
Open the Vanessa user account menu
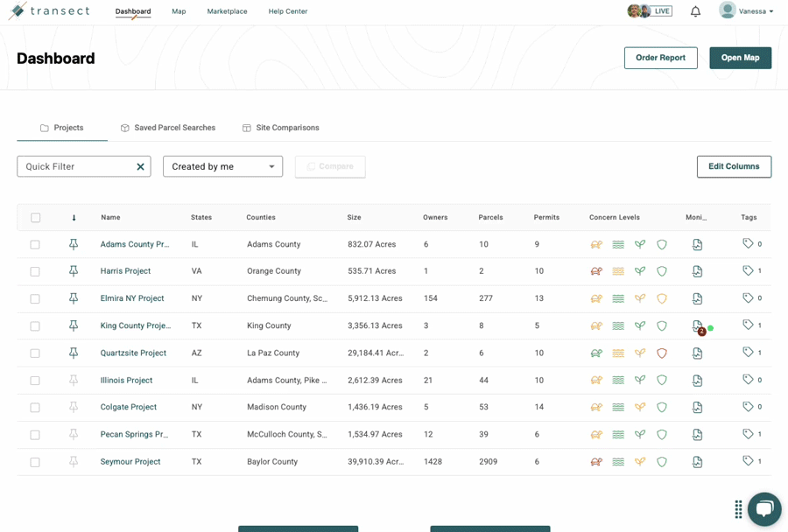(746, 11)
